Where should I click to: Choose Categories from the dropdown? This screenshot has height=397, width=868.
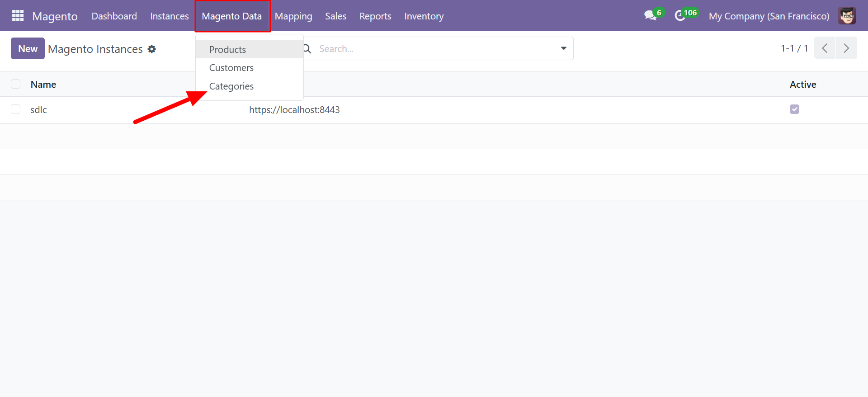click(x=249, y=86)
